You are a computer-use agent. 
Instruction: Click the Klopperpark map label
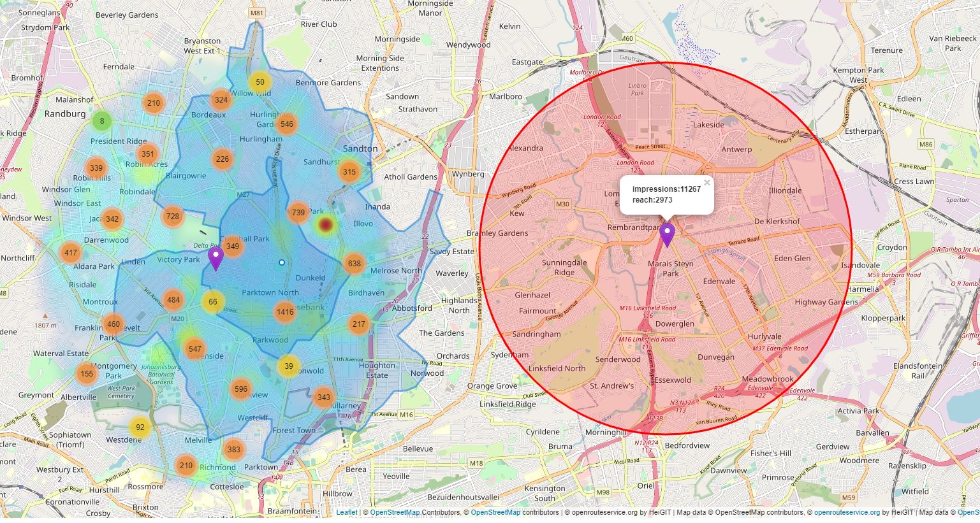click(883, 318)
